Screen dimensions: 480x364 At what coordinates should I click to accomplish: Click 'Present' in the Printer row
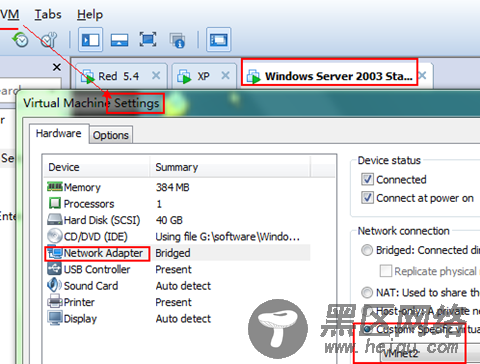point(173,302)
